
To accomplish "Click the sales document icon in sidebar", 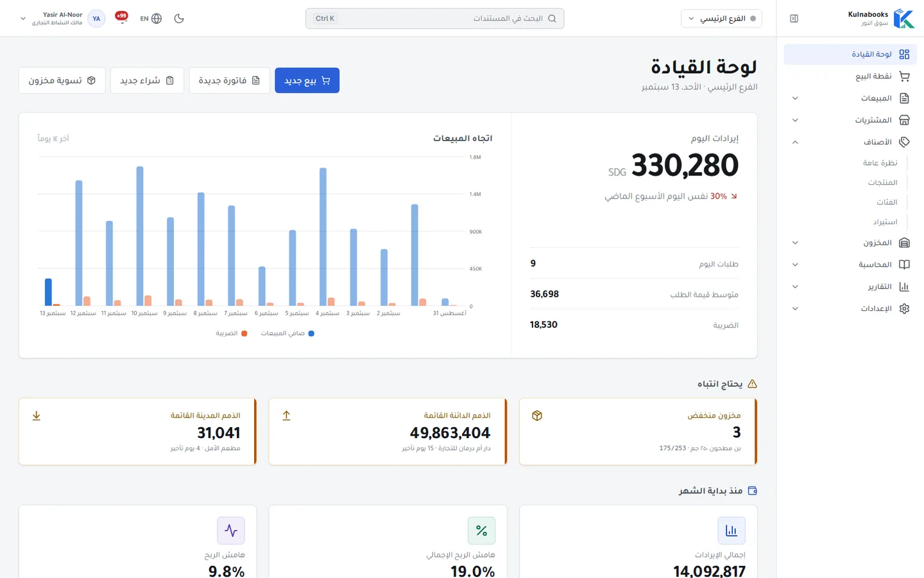I will pos(904,98).
